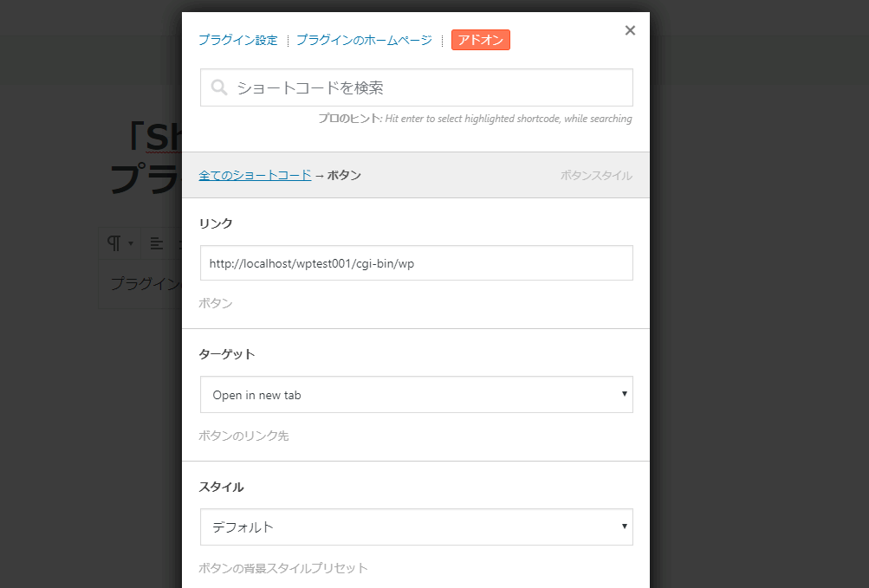This screenshot has height=588, width=869.
Task: Click the paragraph block icon in the editor toolbar
Action: coord(113,243)
